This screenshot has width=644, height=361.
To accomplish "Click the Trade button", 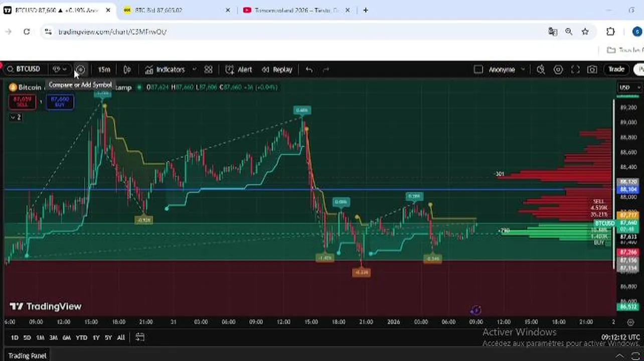I will pos(616,69).
